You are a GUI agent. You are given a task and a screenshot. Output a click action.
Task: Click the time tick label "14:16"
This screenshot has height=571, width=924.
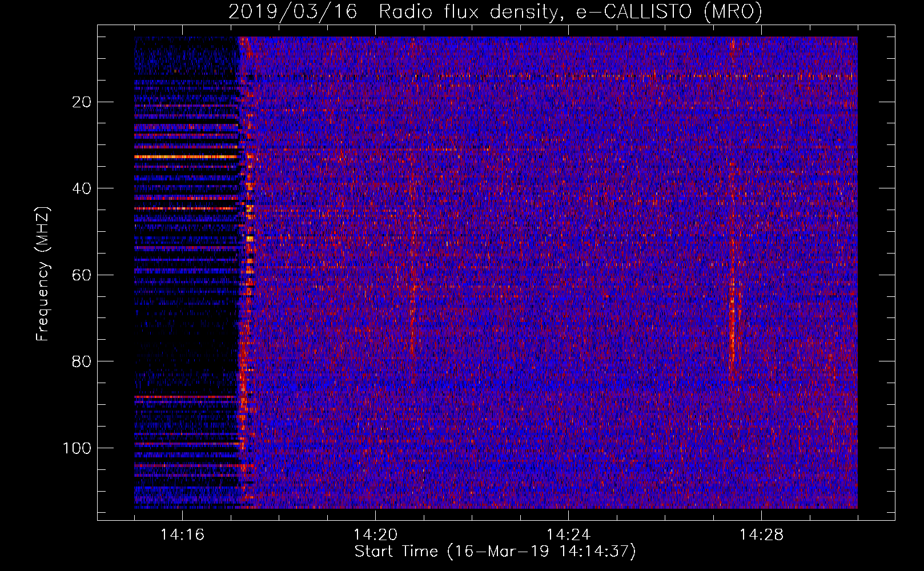coord(182,534)
